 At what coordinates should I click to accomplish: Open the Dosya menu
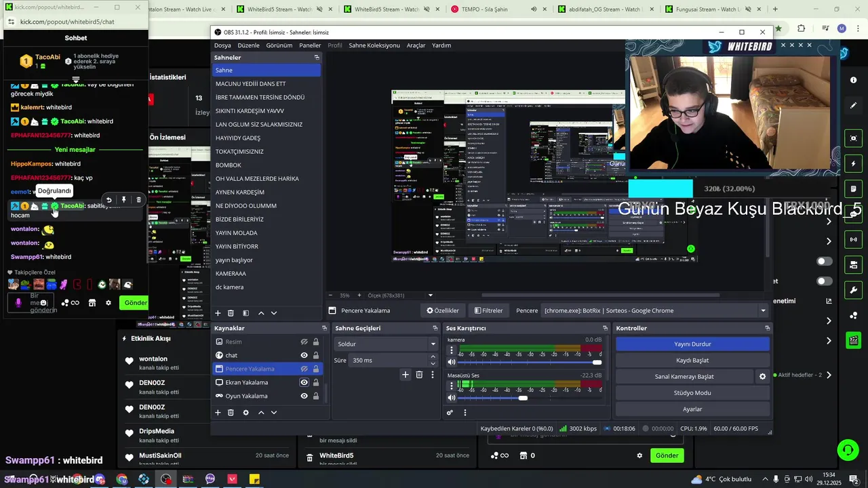coord(222,45)
